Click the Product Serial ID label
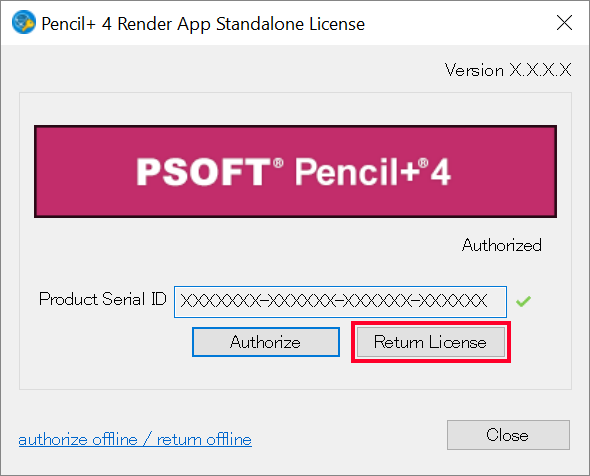This screenshot has width=590, height=476. 103,299
